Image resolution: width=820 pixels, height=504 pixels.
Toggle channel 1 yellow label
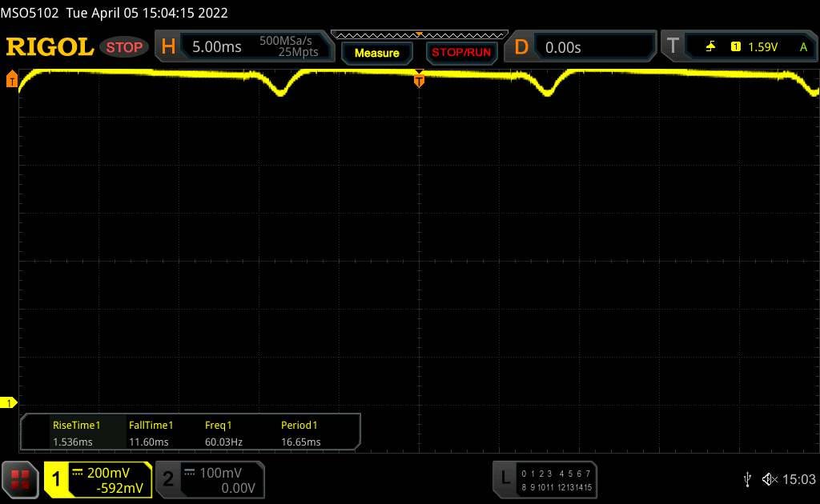[x=56, y=479]
